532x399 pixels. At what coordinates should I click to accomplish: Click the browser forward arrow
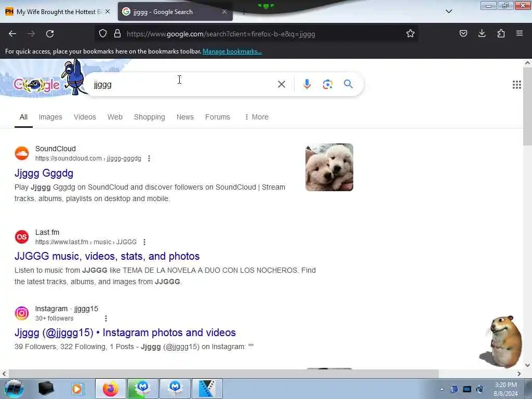(31, 34)
